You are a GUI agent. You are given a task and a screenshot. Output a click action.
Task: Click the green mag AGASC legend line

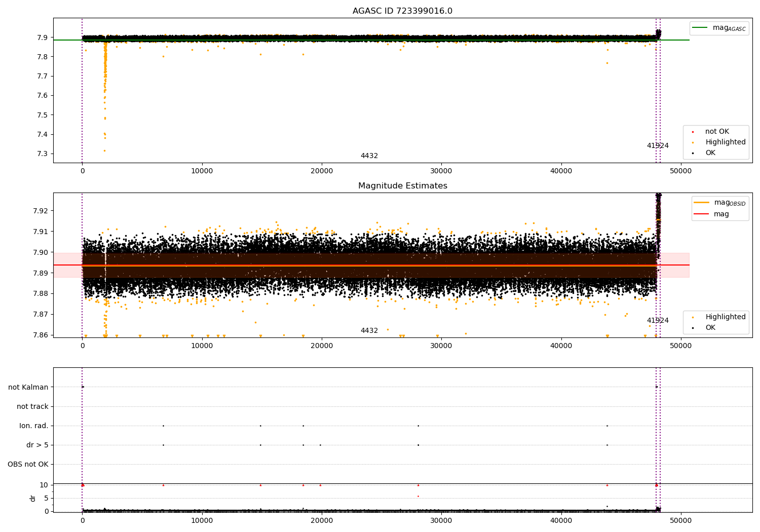700,28
